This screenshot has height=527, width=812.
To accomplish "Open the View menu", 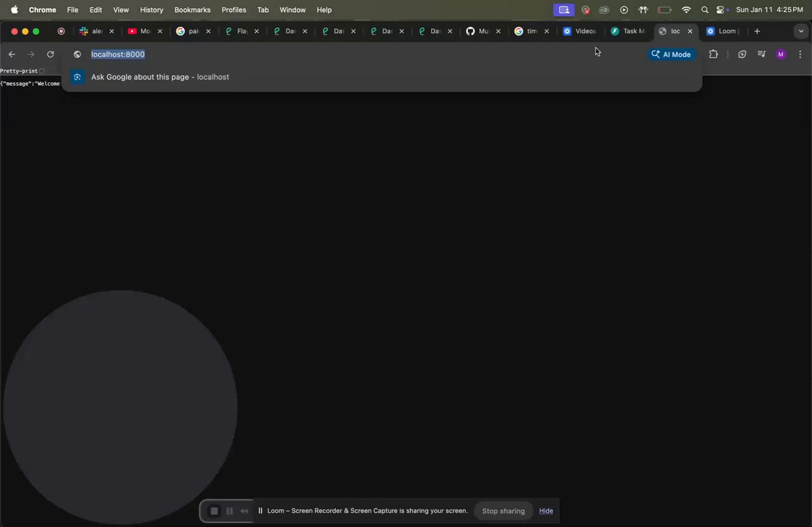I will [121, 10].
